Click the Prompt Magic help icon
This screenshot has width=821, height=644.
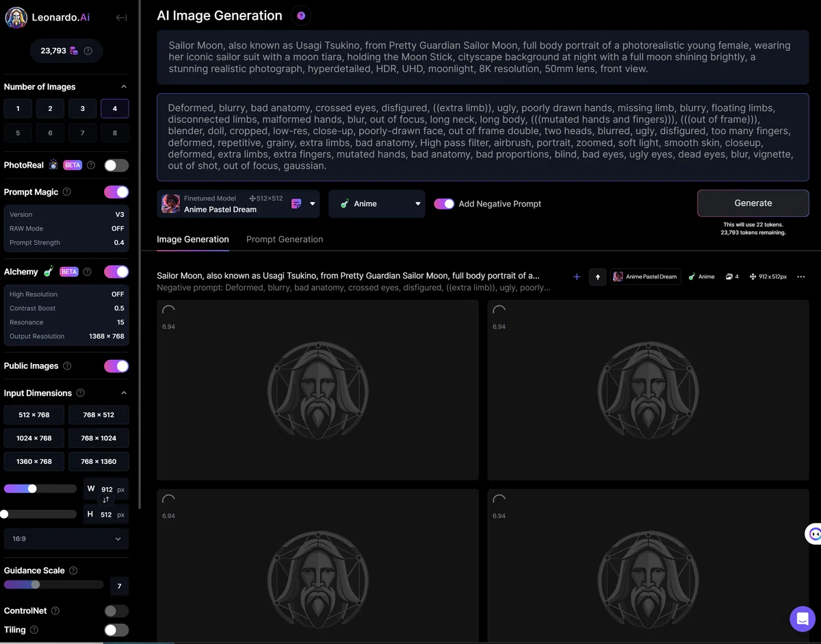(x=66, y=192)
